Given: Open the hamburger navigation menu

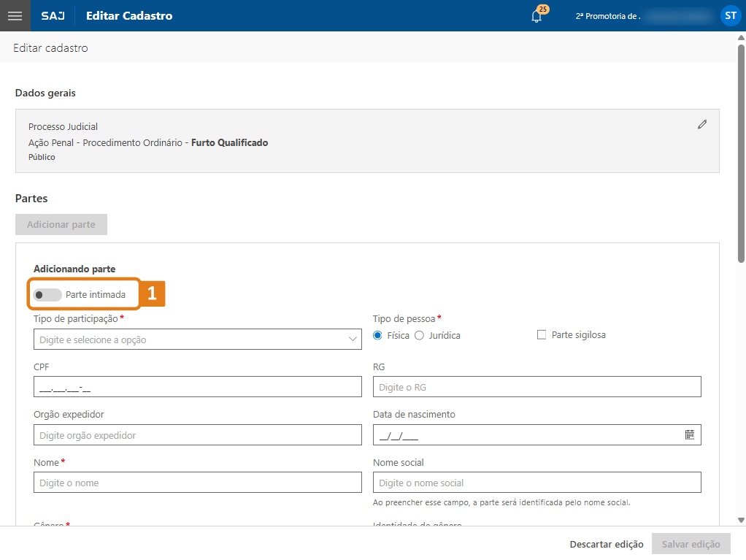Looking at the screenshot, I should point(15,15).
